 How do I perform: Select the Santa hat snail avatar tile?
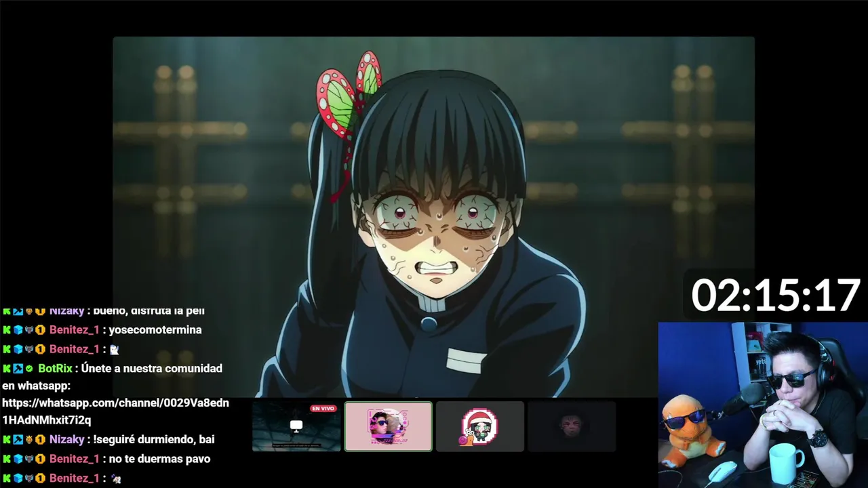coord(480,426)
